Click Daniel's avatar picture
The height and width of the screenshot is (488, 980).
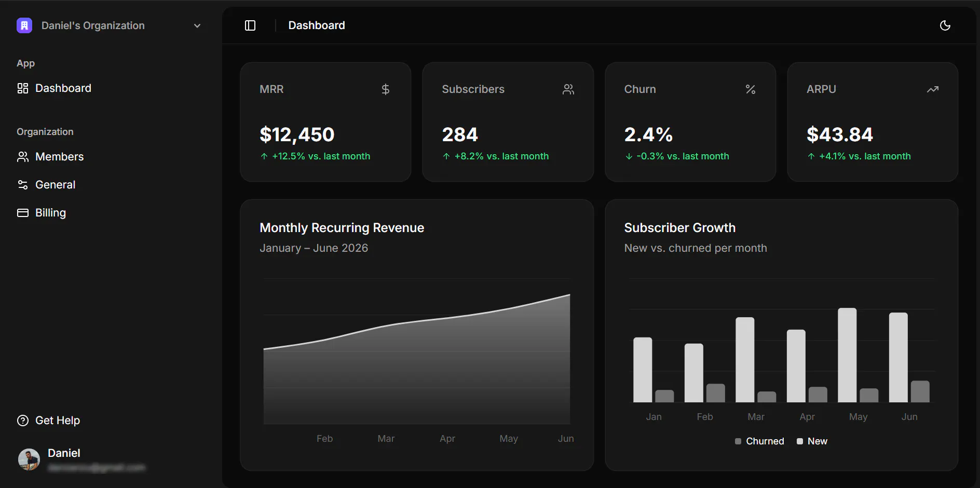29,459
